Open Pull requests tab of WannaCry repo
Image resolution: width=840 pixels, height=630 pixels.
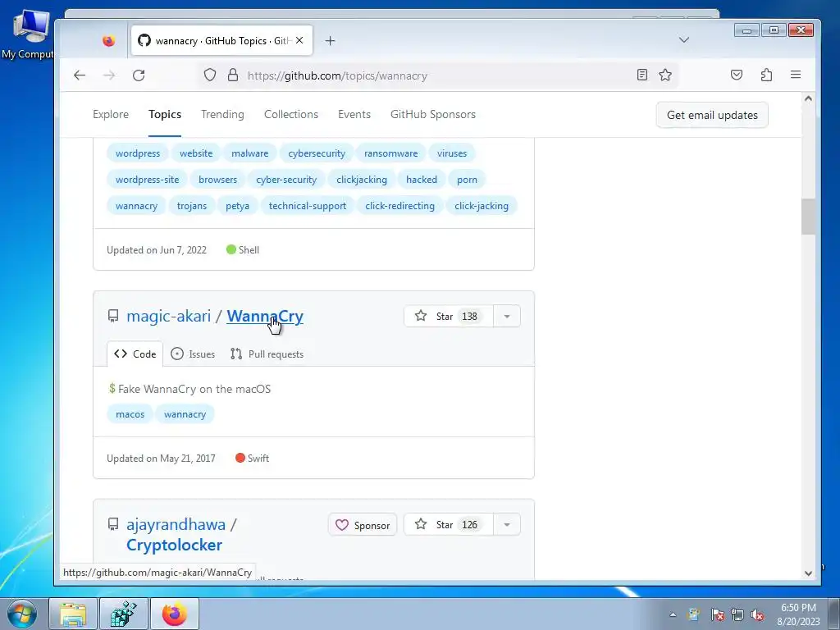267,354
